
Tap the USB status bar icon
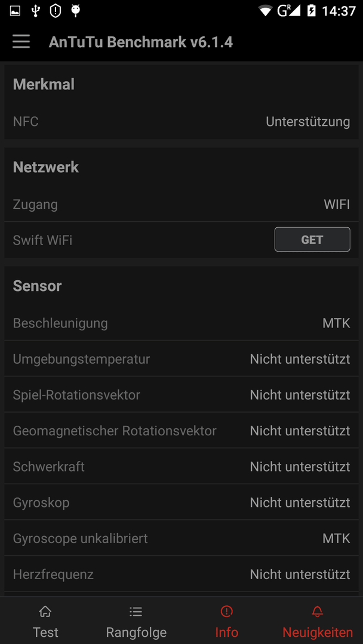click(36, 11)
